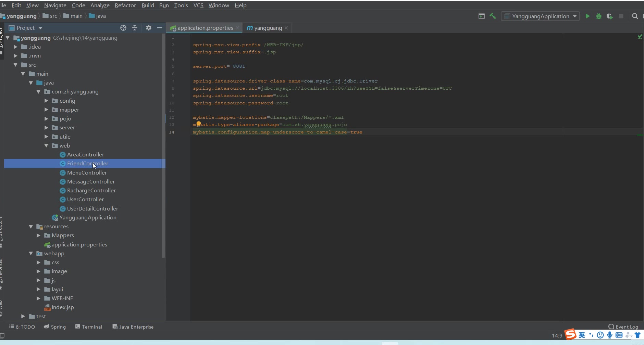The height and width of the screenshot is (345, 644).
Task: Build project with hammer icon
Action: tap(493, 16)
